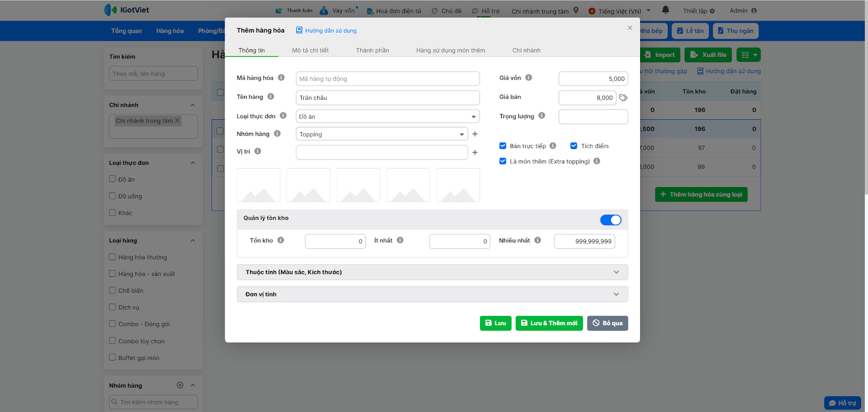Image resolution: width=868 pixels, height=412 pixels.
Task: Click the info icon next to Tồn kho
Action: [281, 240]
